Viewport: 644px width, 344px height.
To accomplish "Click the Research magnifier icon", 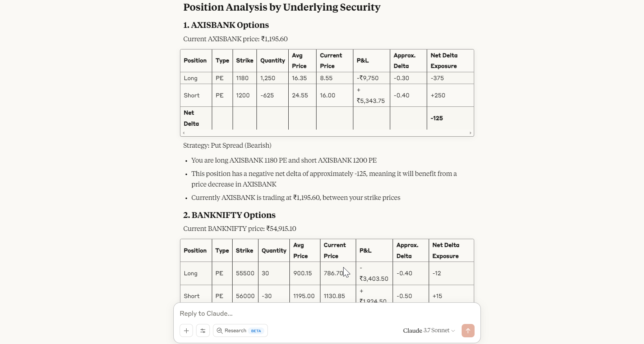I will pyautogui.click(x=220, y=331).
